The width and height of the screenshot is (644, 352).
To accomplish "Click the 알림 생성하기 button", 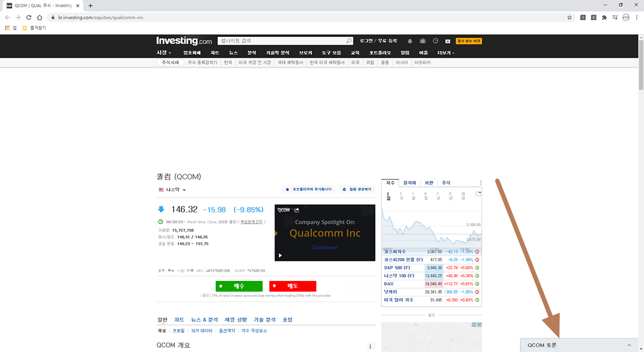I will pyautogui.click(x=357, y=189).
